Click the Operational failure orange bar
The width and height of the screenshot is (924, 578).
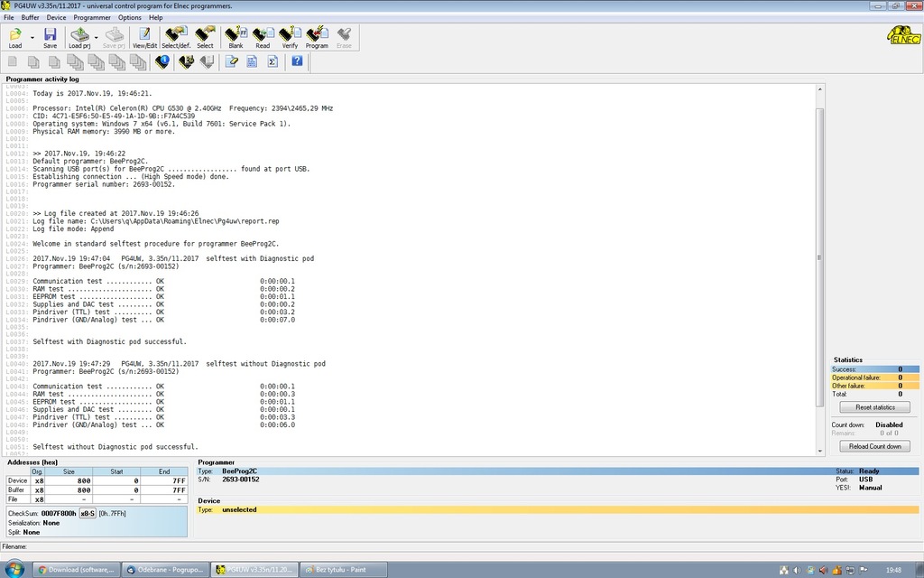click(x=874, y=378)
